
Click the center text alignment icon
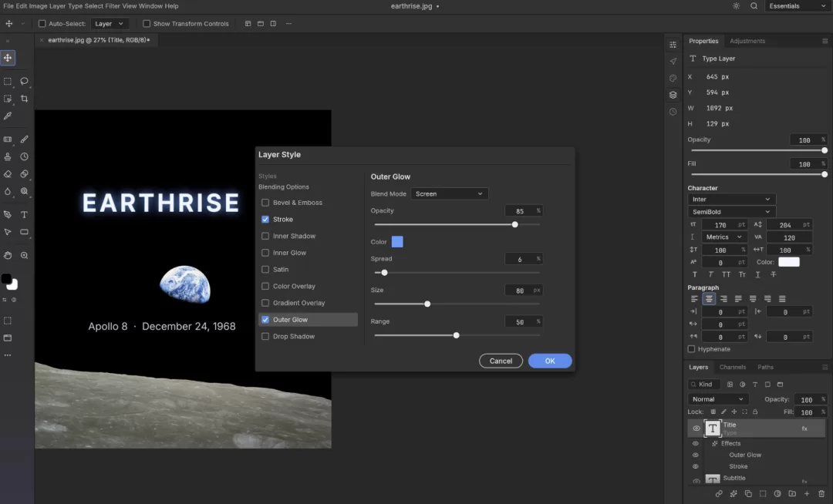pyautogui.click(x=709, y=299)
